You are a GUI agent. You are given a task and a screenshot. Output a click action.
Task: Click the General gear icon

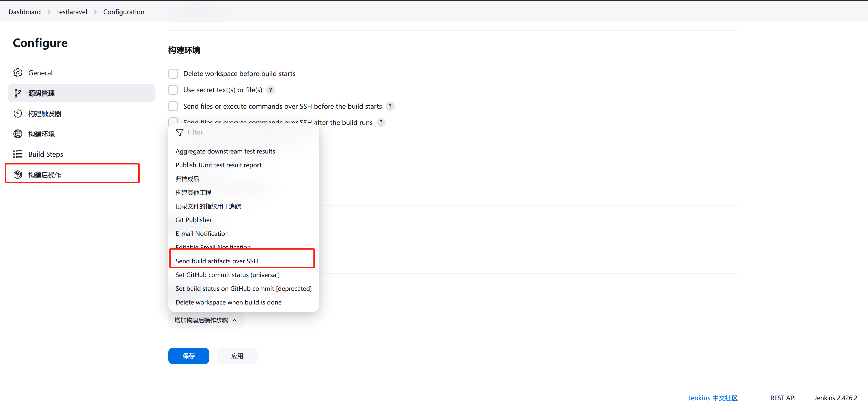(18, 73)
